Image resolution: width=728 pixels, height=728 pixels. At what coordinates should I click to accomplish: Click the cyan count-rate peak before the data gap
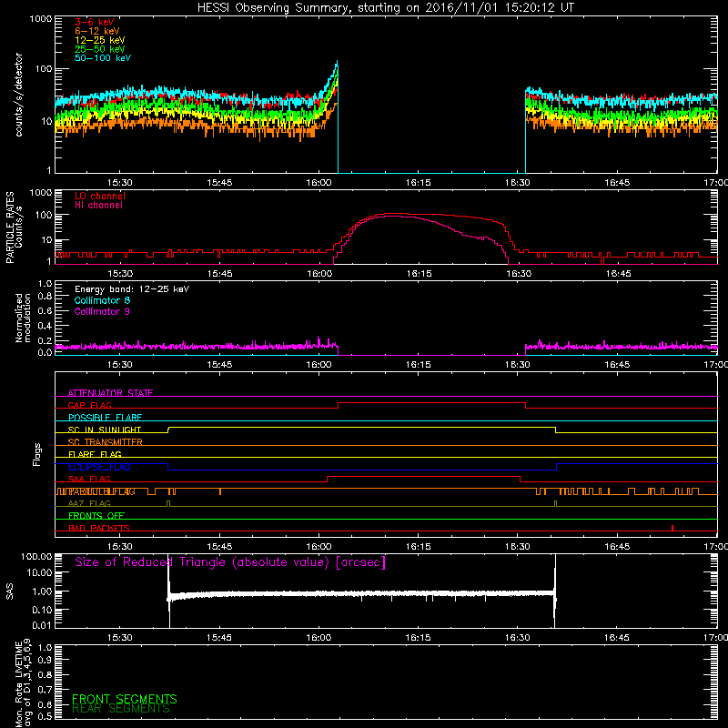(x=337, y=63)
